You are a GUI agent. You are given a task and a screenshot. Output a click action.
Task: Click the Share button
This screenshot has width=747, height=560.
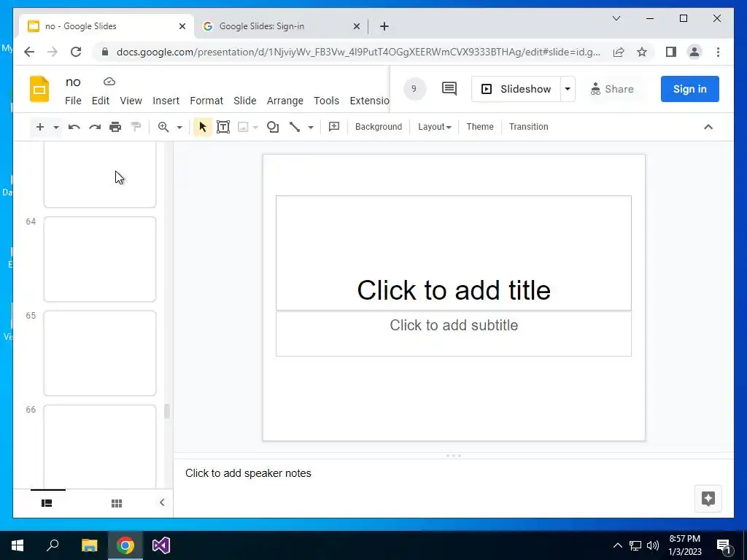point(612,89)
